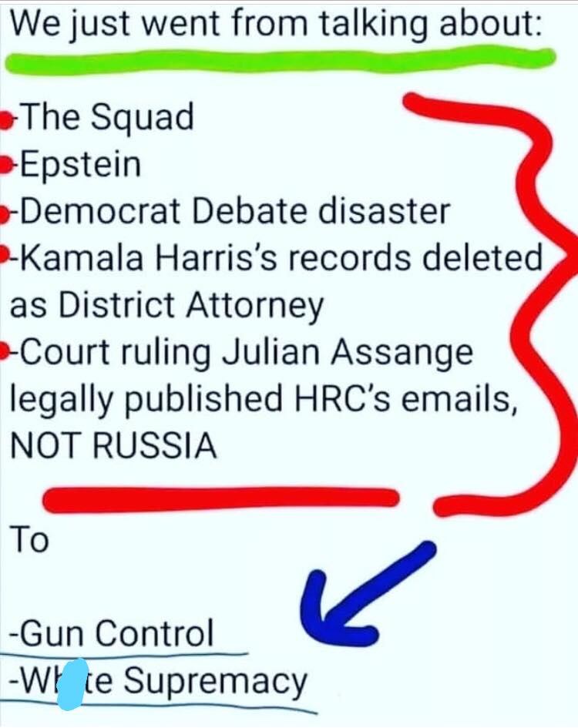Click the underlined Gun Control text

pyautogui.click(x=112, y=633)
